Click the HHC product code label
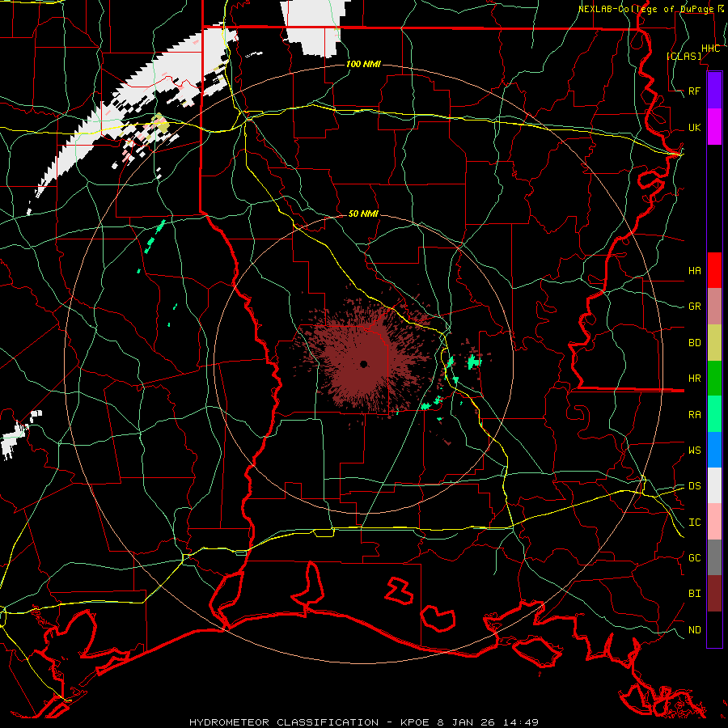 (x=710, y=49)
